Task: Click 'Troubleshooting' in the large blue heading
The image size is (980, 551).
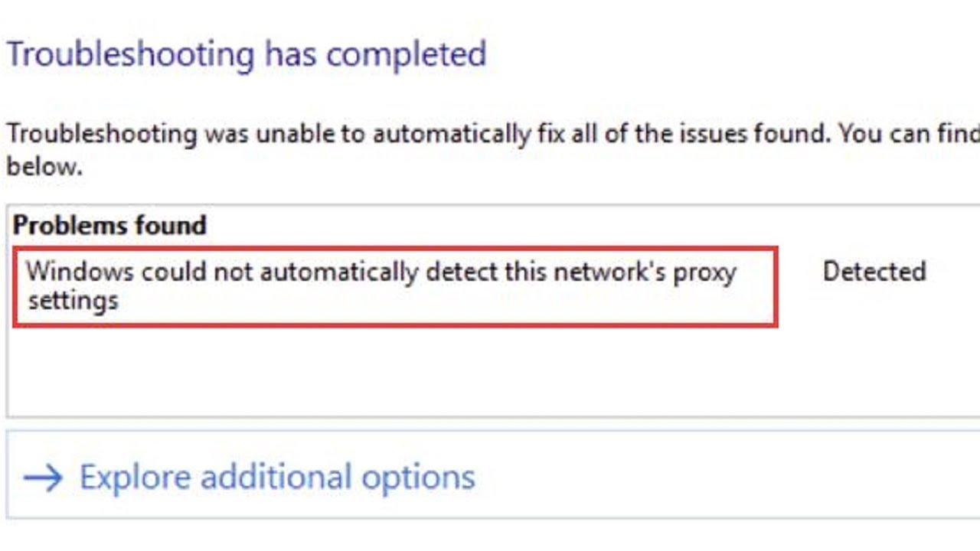Action: [x=130, y=55]
